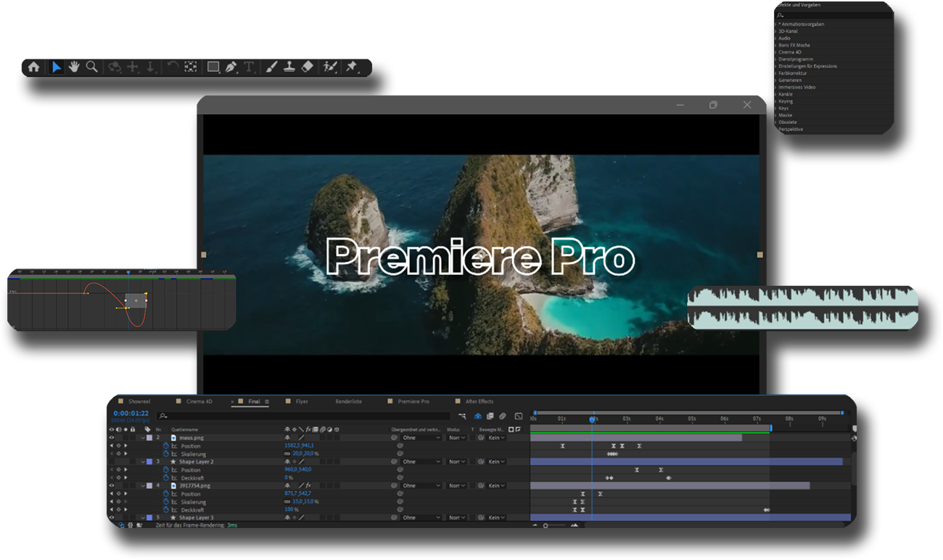Select the Roto Brush tool
This screenshot has width=943, height=560.
coord(330,67)
